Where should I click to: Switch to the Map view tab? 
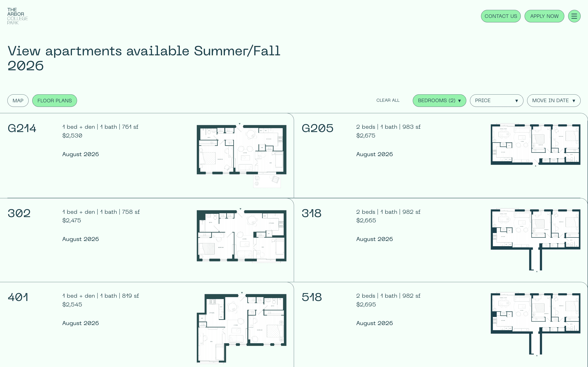(x=18, y=101)
